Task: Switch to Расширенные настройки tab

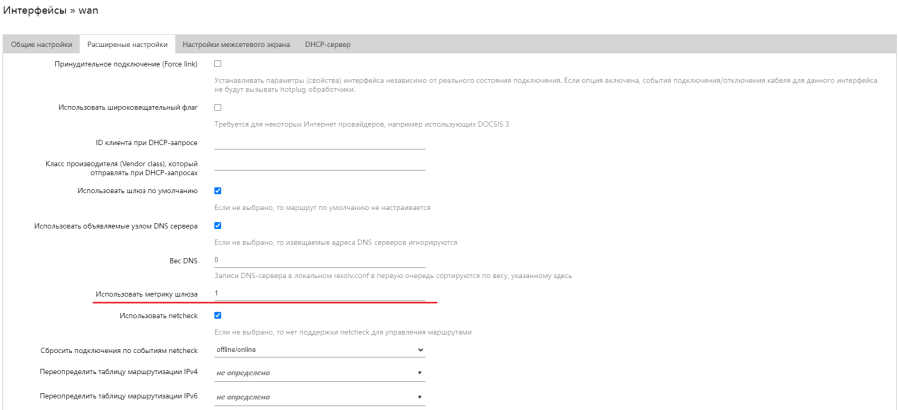Action: coord(127,45)
